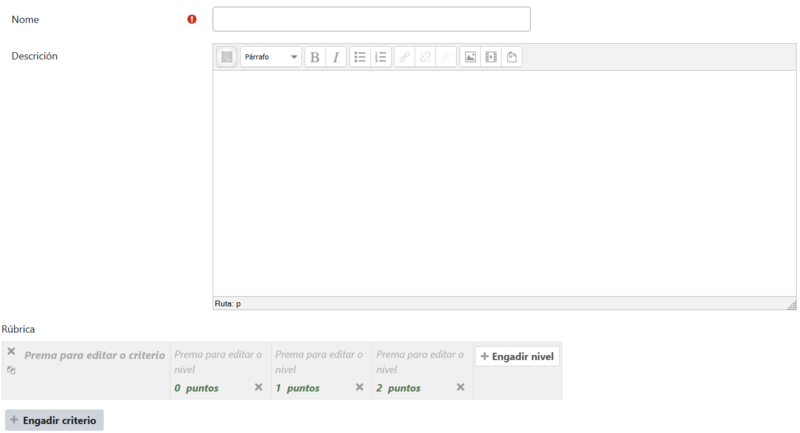Edit the criterion description text
This screenshot has height=433, width=800.
[x=95, y=355]
